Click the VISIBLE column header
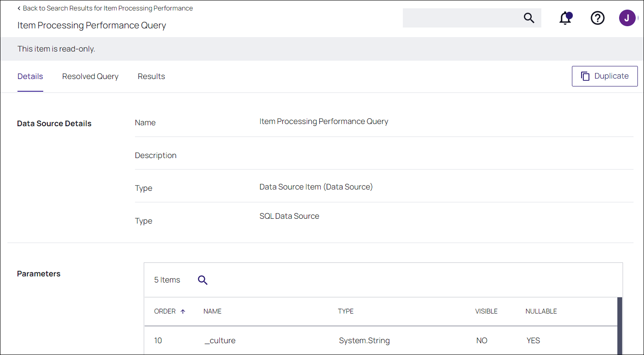 [x=486, y=311]
